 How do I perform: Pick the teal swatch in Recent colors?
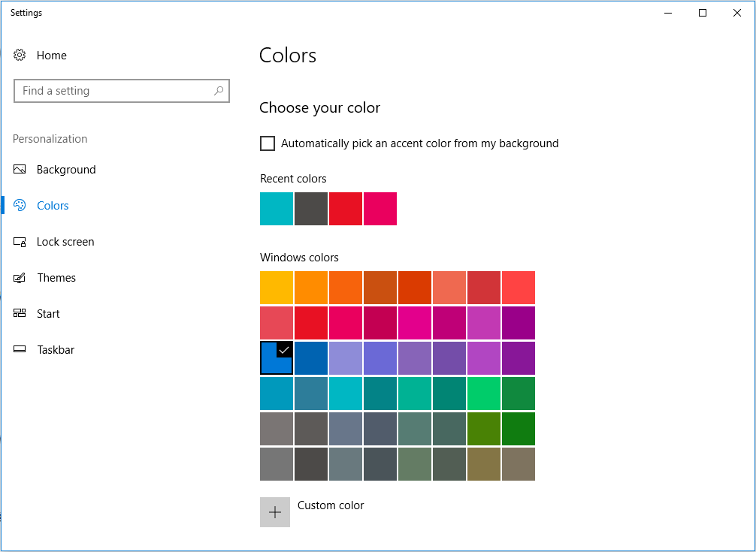pyautogui.click(x=277, y=209)
